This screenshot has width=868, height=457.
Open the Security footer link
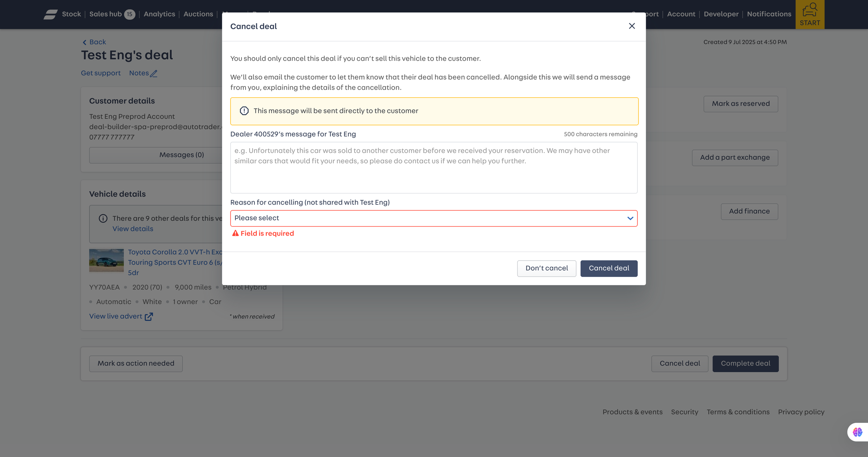click(x=684, y=412)
